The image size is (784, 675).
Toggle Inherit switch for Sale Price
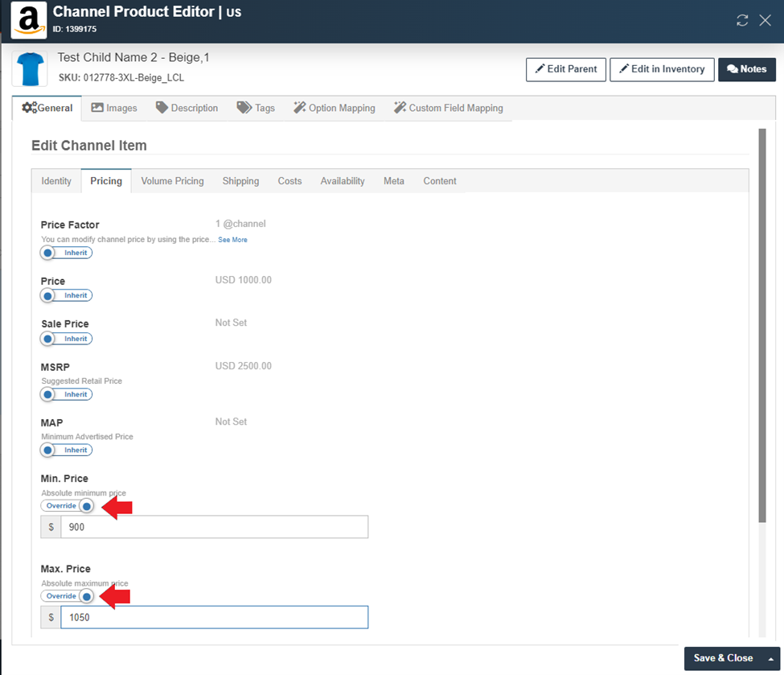pyautogui.click(x=67, y=339)
